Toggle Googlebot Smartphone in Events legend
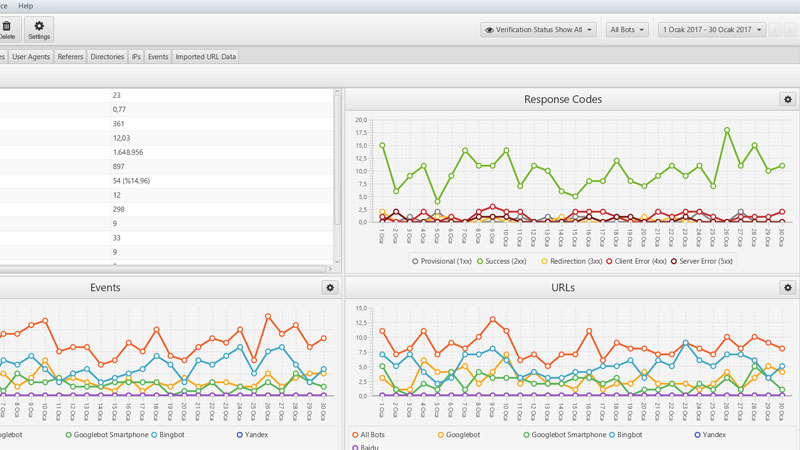800x450 pixels. pos(107,435)
